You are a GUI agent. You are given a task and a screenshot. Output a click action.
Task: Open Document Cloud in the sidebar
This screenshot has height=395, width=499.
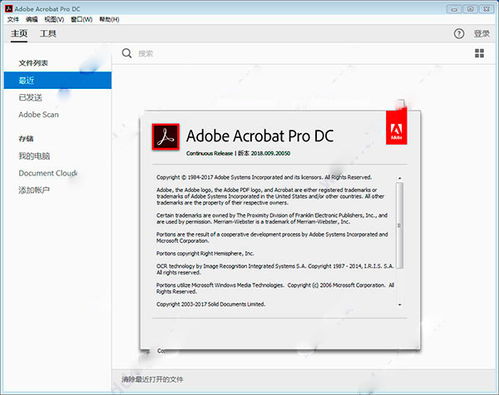(48, 173)
